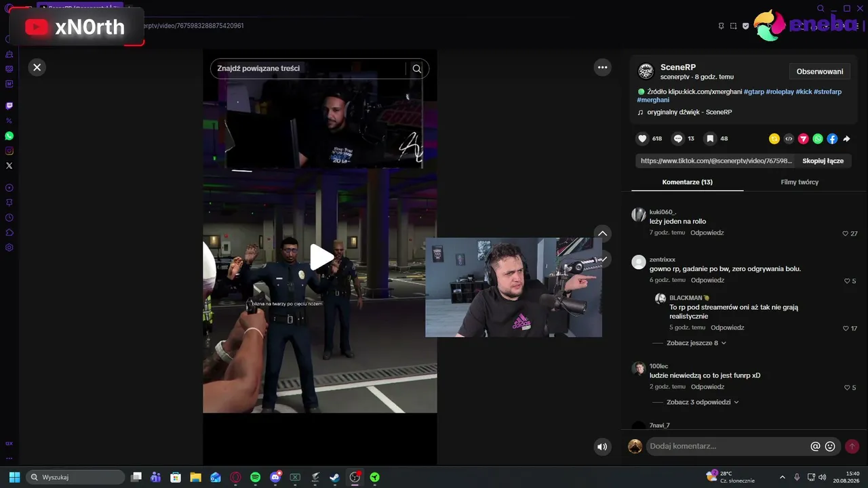The height and width of the screenshot is (488, 868).
Task: Open the #roleplay hashtag
Action: click(780, 91)
